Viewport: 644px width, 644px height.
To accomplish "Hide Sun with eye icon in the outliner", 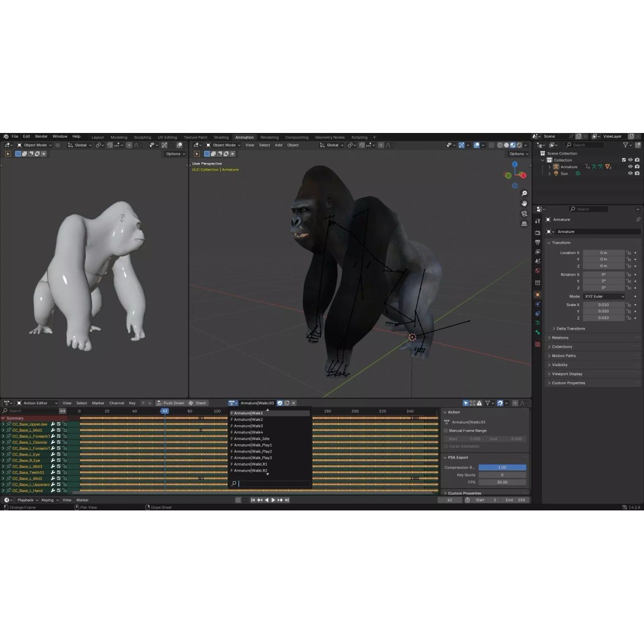I will [630, 174].
